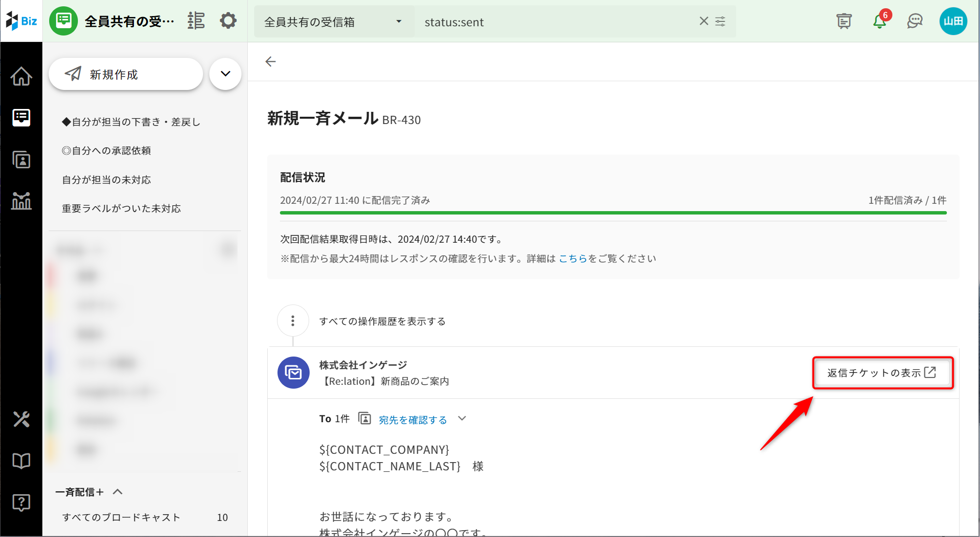Open the こちら details link
980x537 pixels.
[573, 259]
